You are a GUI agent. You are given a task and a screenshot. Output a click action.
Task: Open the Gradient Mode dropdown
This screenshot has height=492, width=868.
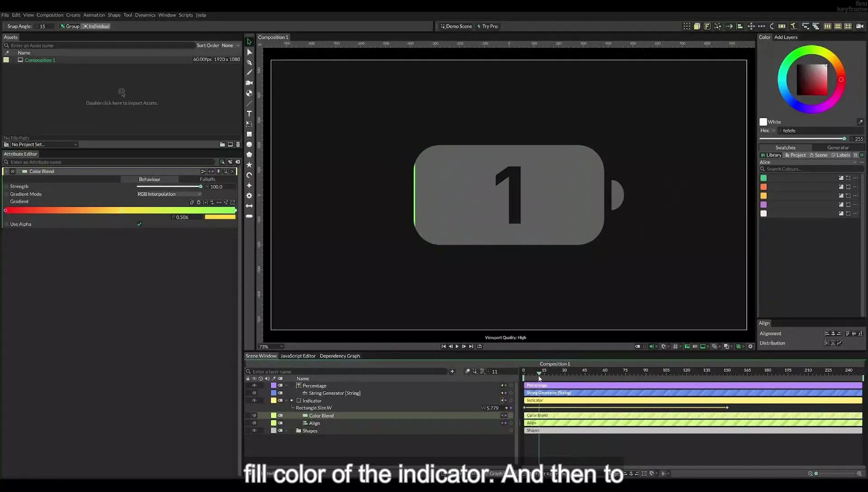tap(169, 194)
